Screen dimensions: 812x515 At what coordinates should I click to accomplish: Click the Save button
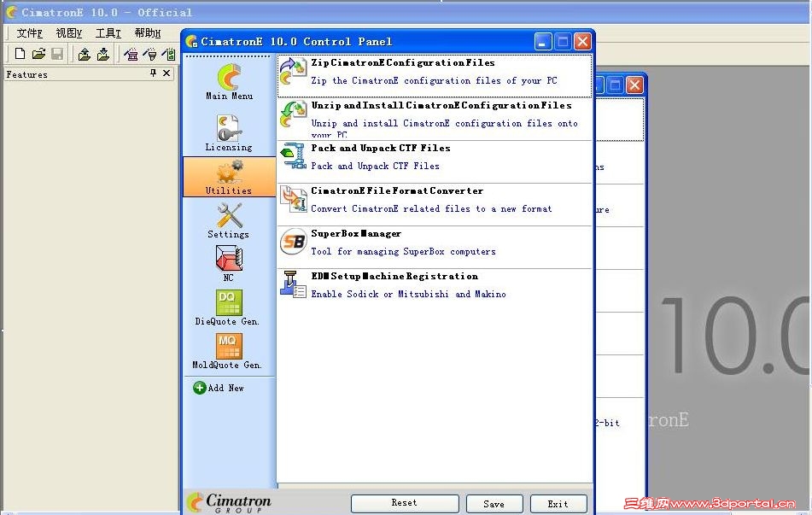pos(494,504)
